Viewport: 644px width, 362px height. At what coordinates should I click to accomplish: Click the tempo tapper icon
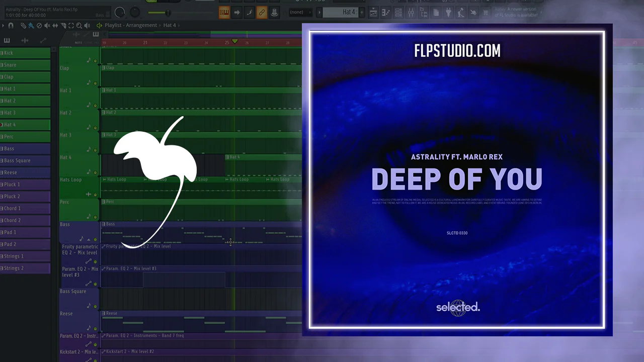[x=461, y=13]
